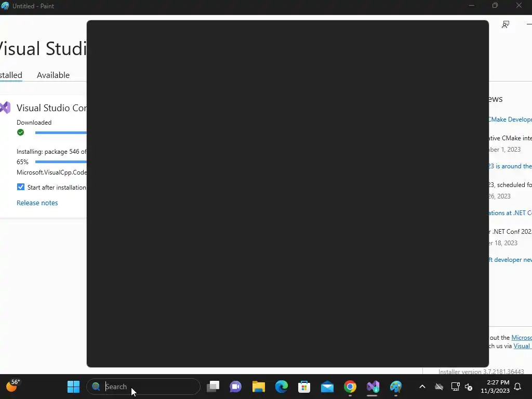Open the Release notes link
This screenshot has height=399, width=532.
tap(37, 203)
